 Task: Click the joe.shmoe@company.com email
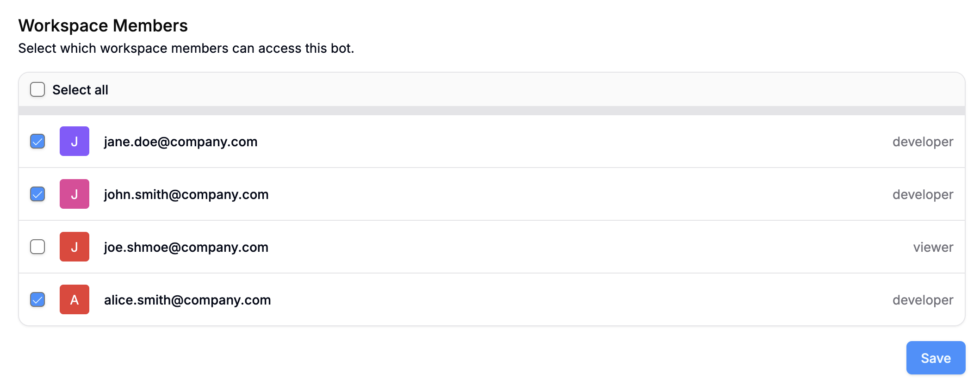pyautogui.click(x=186, y=247)
